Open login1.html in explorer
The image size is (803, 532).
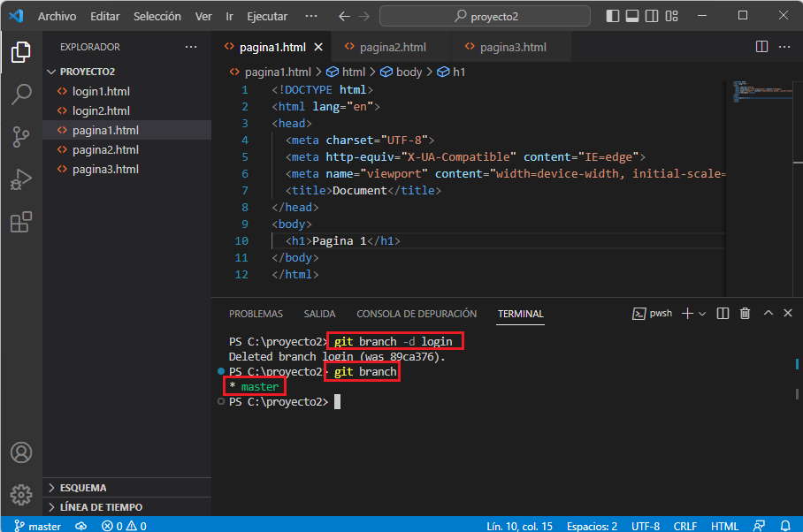click(127, 92)
